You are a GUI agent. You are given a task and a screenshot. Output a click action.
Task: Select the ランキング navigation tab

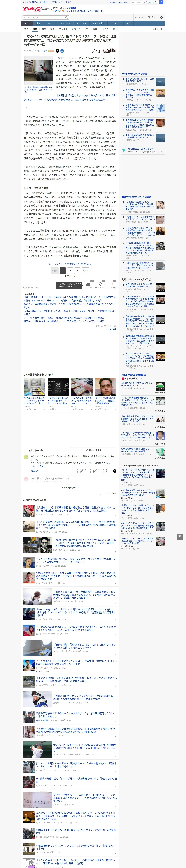tap(115, 24)
